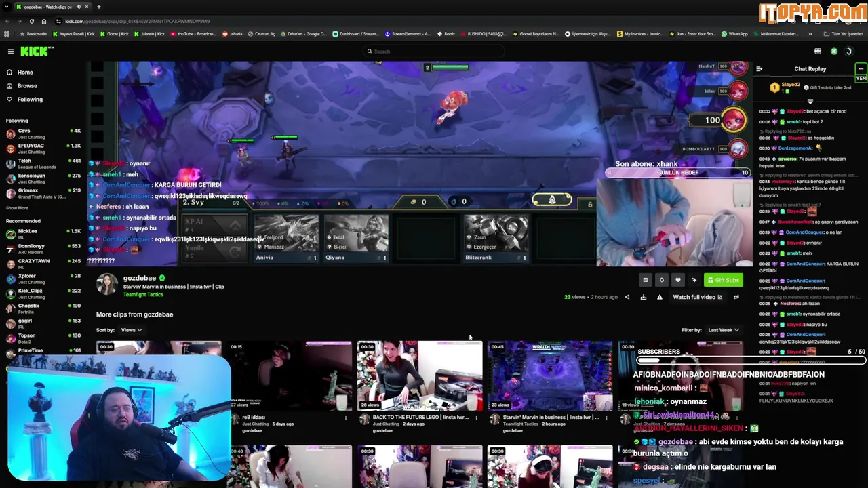Report clip with warning icon
The width and height of the screenshot is (868, 488).
[659, 297]
